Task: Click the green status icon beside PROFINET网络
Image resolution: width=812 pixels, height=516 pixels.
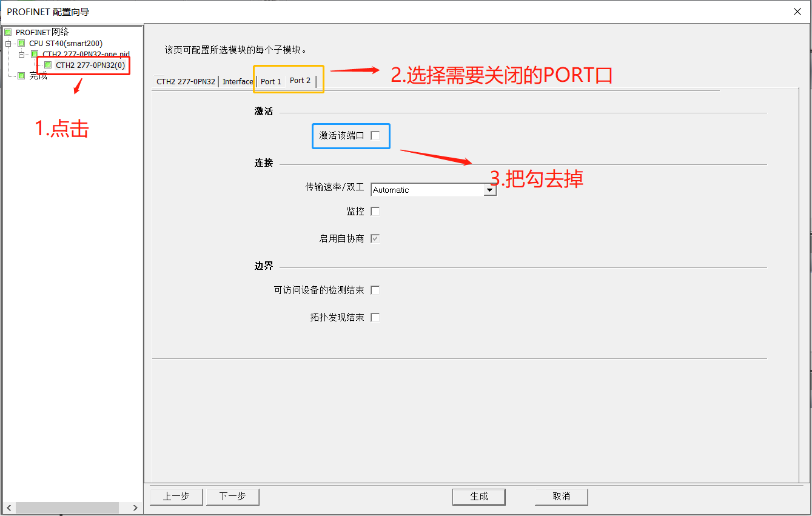Action: [x=8, y=32]
